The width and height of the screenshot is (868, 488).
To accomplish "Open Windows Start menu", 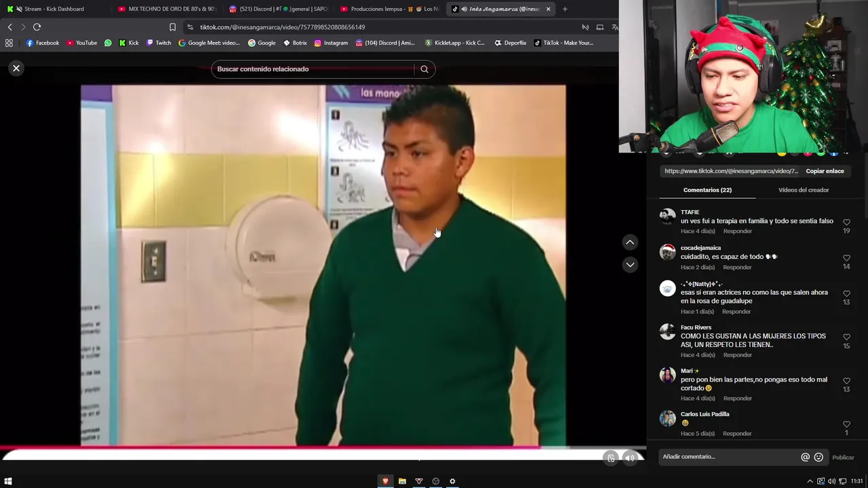I will click(8, 481).
